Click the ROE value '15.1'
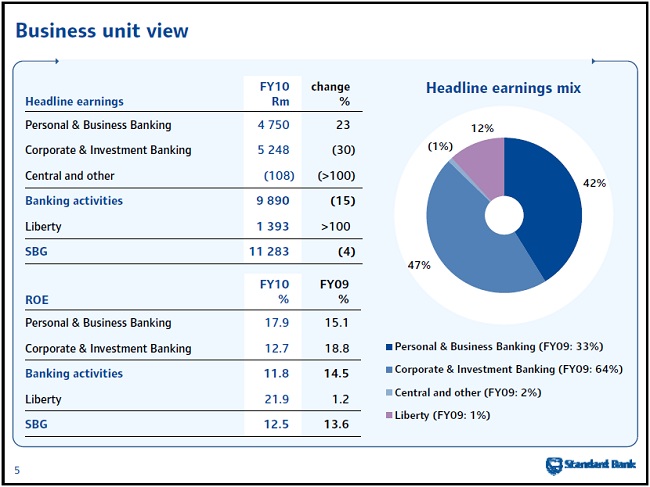 click(337, 323)
